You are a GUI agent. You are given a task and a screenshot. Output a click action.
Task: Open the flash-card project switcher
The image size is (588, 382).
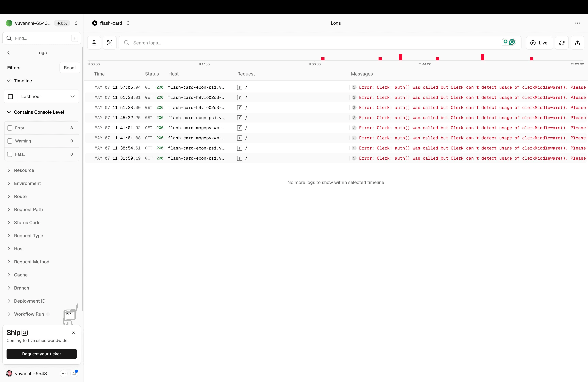128,23
